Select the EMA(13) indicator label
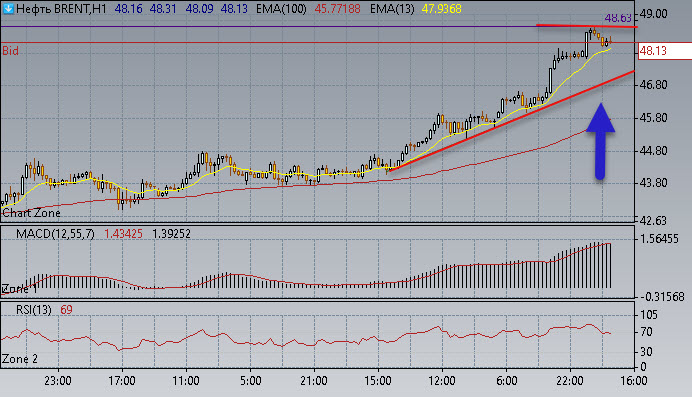This screenshot has height=397, width=692. click(x=392, y=9)
